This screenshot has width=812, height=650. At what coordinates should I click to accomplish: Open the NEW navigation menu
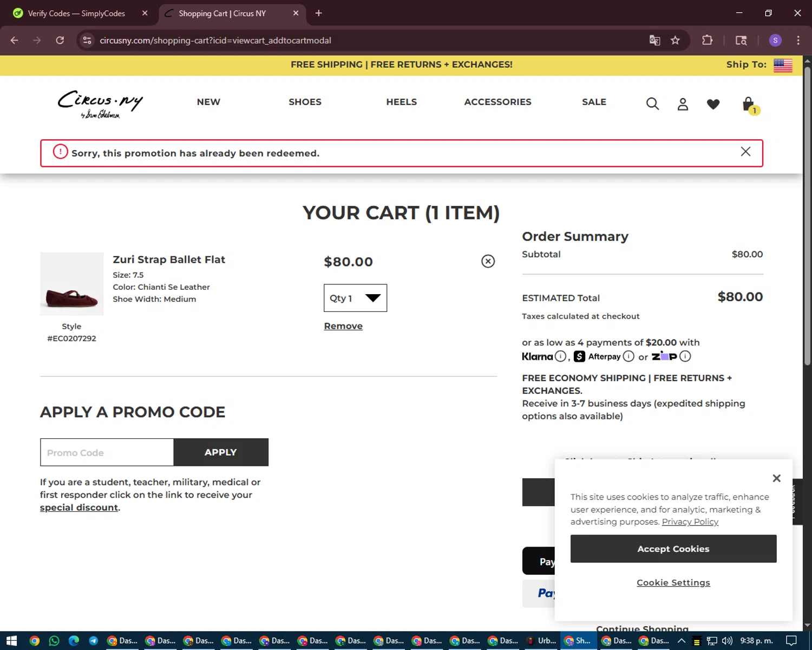coord(208,102)
